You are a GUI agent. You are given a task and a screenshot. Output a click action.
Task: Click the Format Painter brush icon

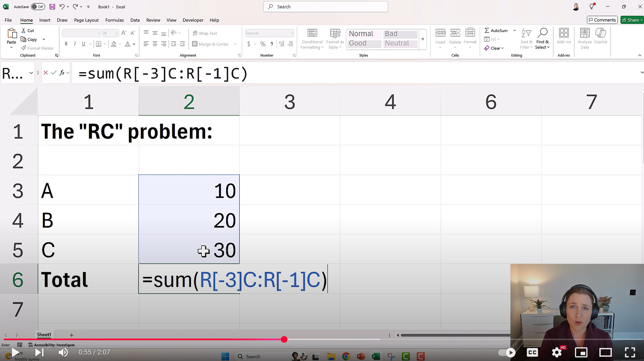coord(23,48)
